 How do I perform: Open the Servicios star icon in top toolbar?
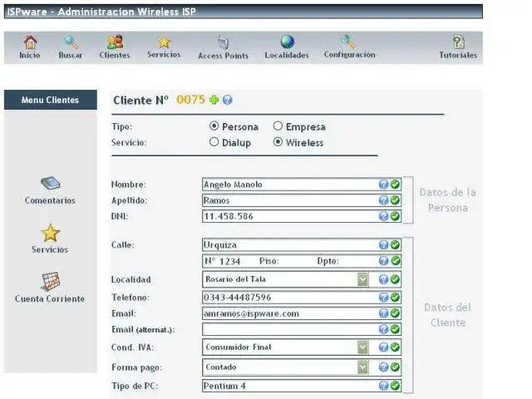(x=165, y=42)
